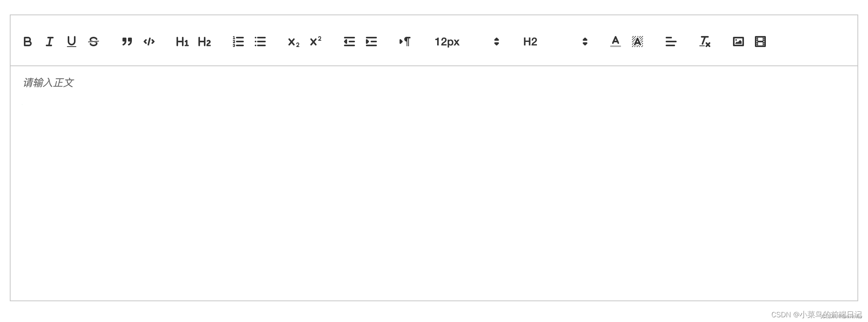Image resolution: width=868 pixels, height=322 pixels.
Task: Insert a blockquote
Action: [127, 42]
